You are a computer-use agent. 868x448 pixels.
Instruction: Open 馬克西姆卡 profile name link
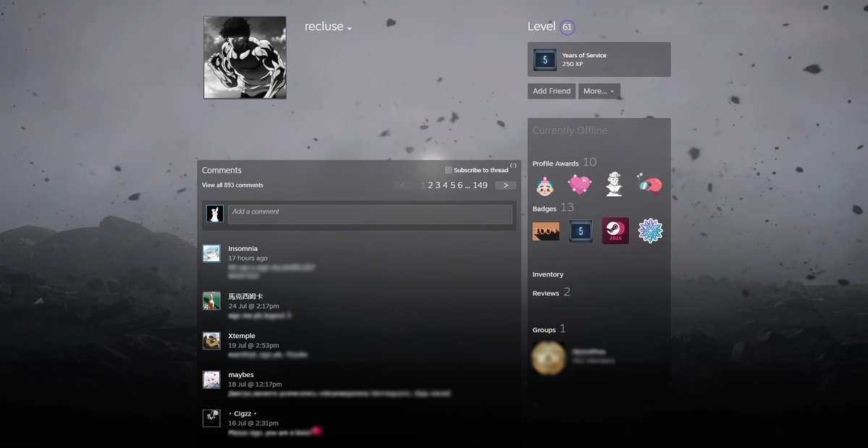pos(246,297)
